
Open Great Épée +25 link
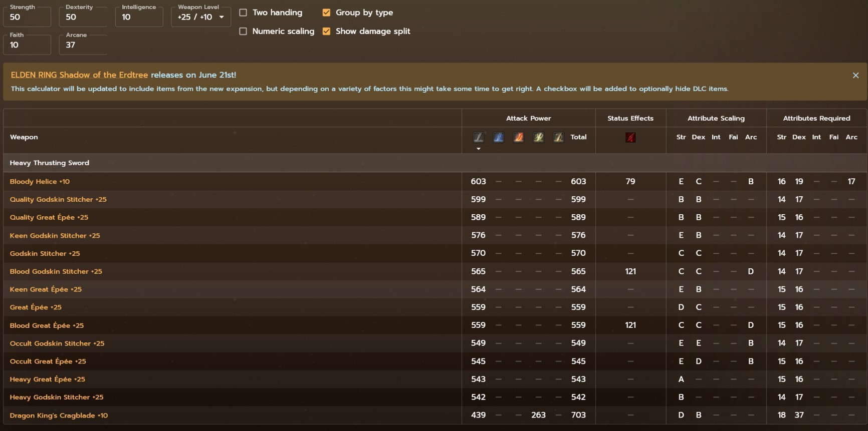36,307
